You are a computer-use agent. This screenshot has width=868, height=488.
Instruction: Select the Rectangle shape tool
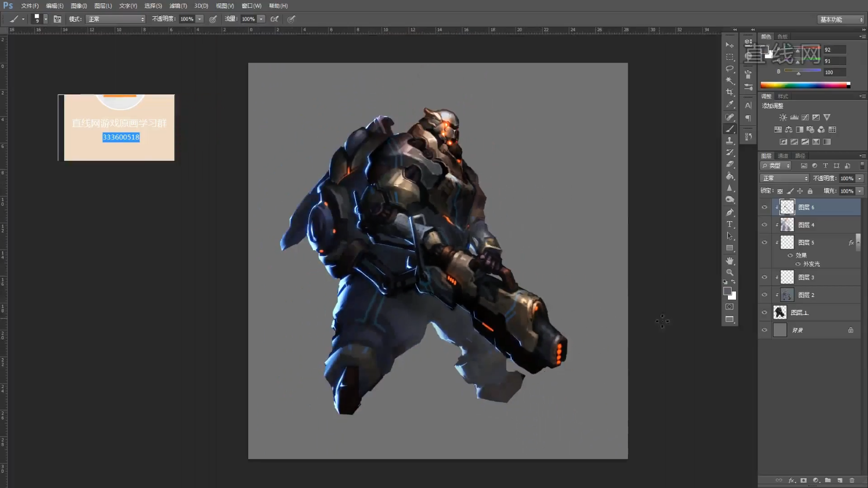(729, 248)
